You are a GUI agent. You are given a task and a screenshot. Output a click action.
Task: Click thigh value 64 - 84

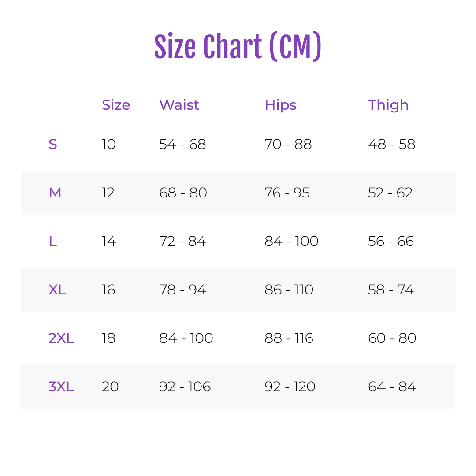[x=392, y=387]
